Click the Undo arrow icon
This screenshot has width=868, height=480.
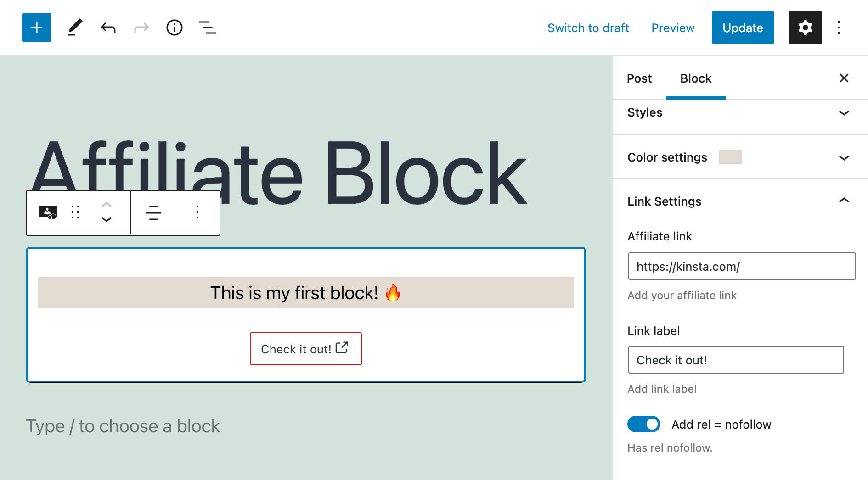coord(108,28)
